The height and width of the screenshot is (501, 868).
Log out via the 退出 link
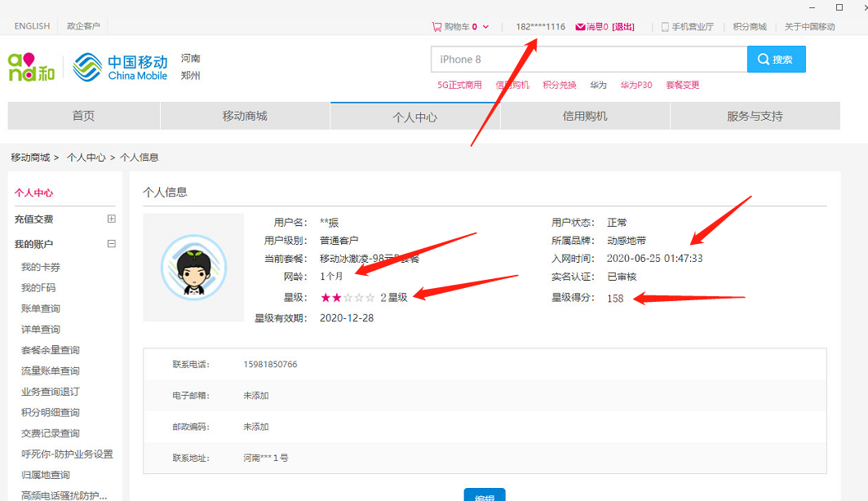(x=623, y=27)
